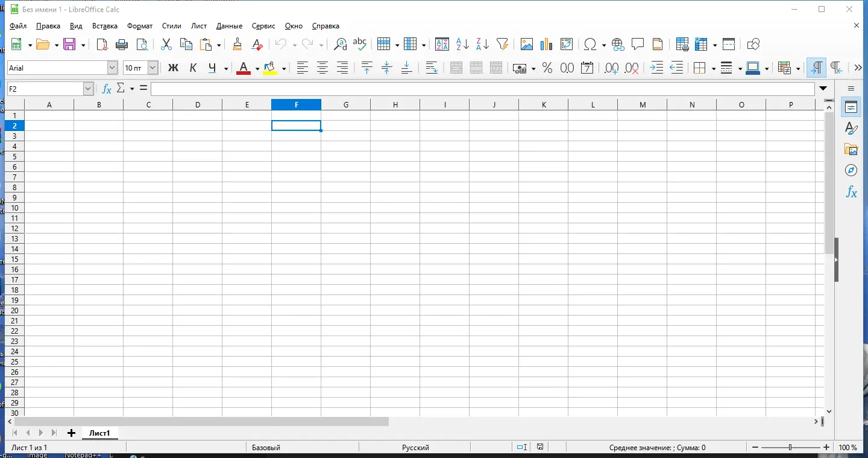Image resolution: width=868 pixels, height=458 pixels.
Task: Open the Вставка menu
Action: (x=105, y=26)
